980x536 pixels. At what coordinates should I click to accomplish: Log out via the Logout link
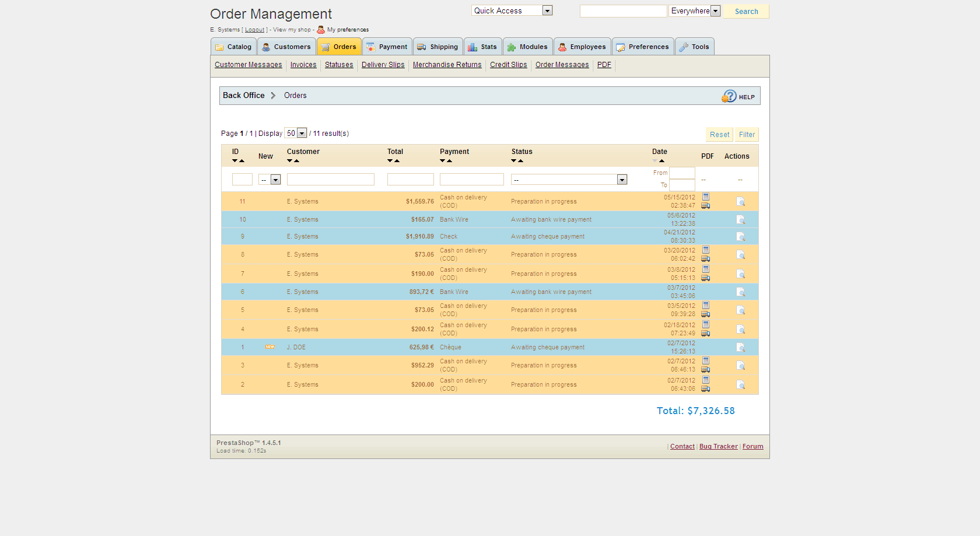tap(254, 29)
